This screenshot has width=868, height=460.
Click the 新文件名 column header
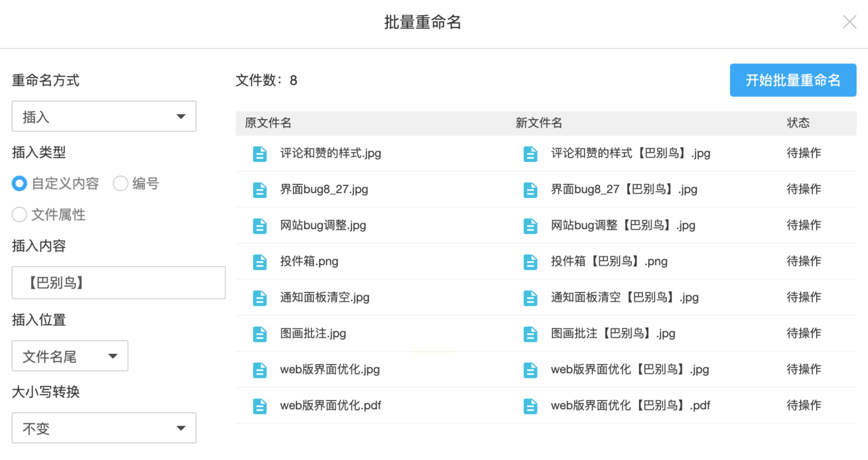[538, 123]
